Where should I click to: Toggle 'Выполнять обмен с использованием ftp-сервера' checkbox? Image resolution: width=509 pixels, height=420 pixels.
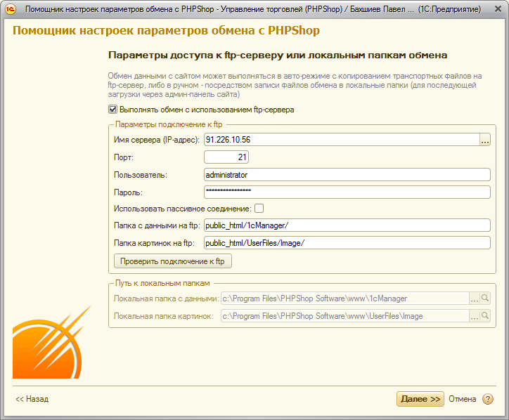(x=112, y=110)
